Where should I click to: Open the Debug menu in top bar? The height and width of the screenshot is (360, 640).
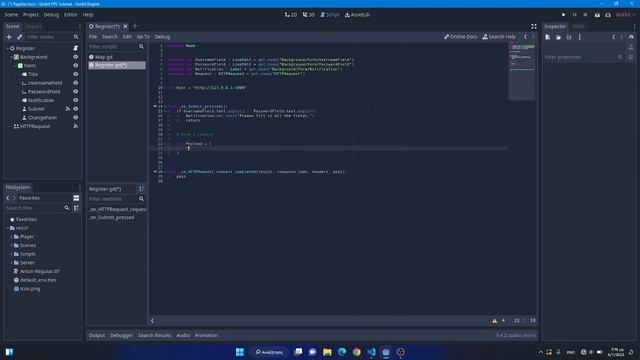[51, 15]
